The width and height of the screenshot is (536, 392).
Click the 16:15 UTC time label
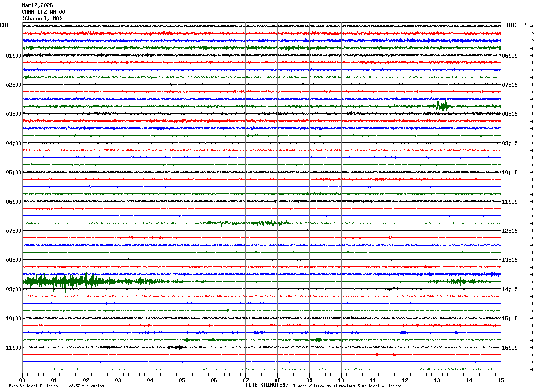click(x=510, y=348)
